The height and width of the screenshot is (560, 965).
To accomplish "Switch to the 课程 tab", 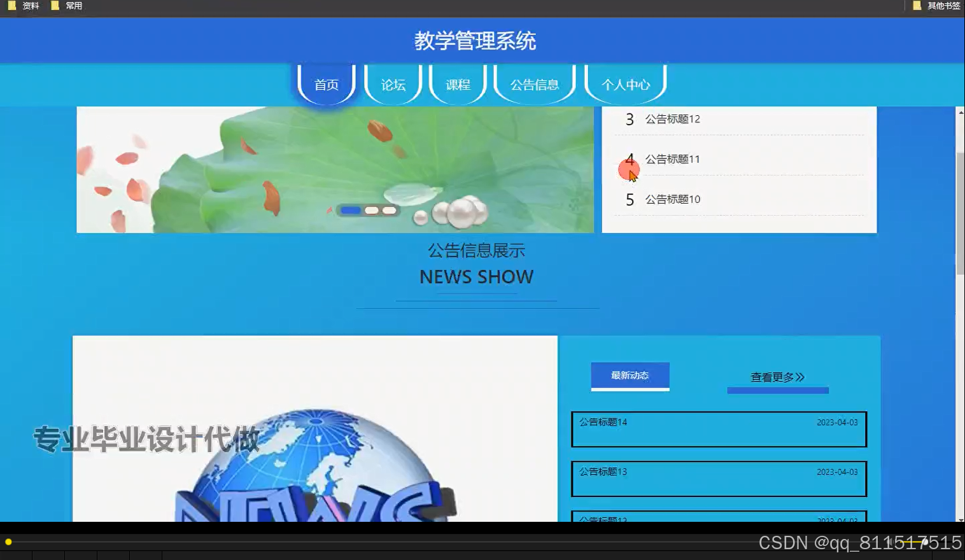I will pos(458,84).
